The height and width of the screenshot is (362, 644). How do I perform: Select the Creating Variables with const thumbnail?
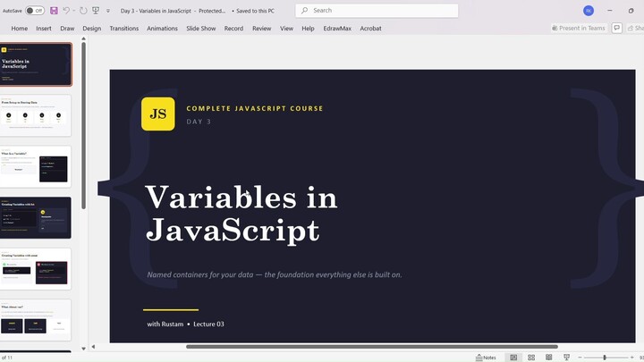(36, 269)
